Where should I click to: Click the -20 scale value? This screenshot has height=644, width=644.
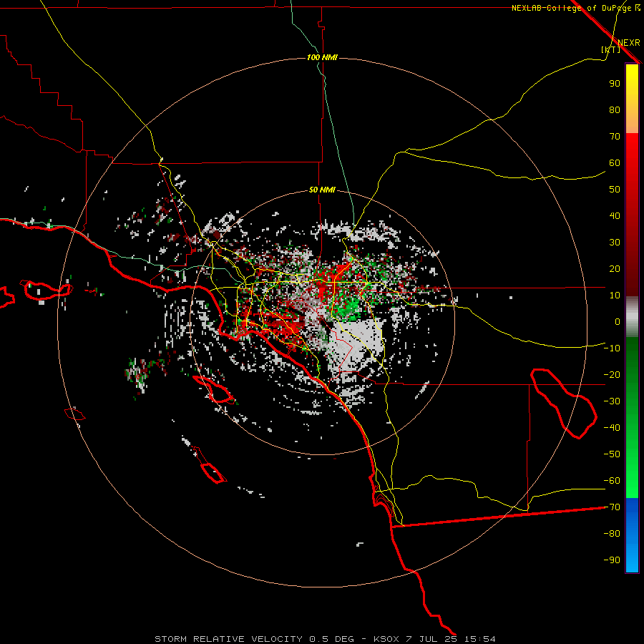[612, 374]
